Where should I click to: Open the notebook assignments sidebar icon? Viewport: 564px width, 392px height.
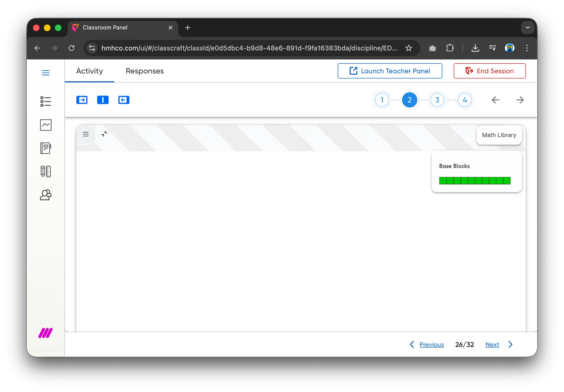coord(46,148)
